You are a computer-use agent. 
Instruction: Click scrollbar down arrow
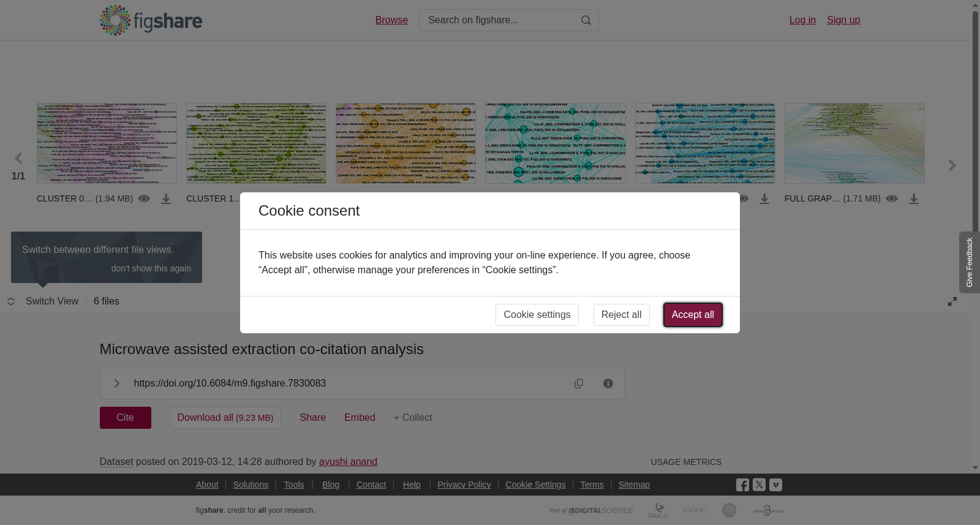(975, 468)
